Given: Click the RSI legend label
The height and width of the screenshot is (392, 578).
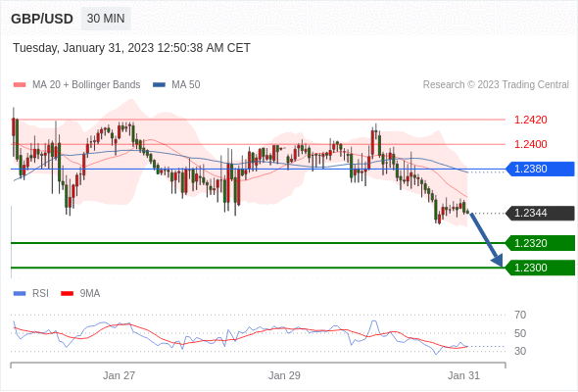Looking at the screenshot, I should pyautogui.click(x=40, y=294).
